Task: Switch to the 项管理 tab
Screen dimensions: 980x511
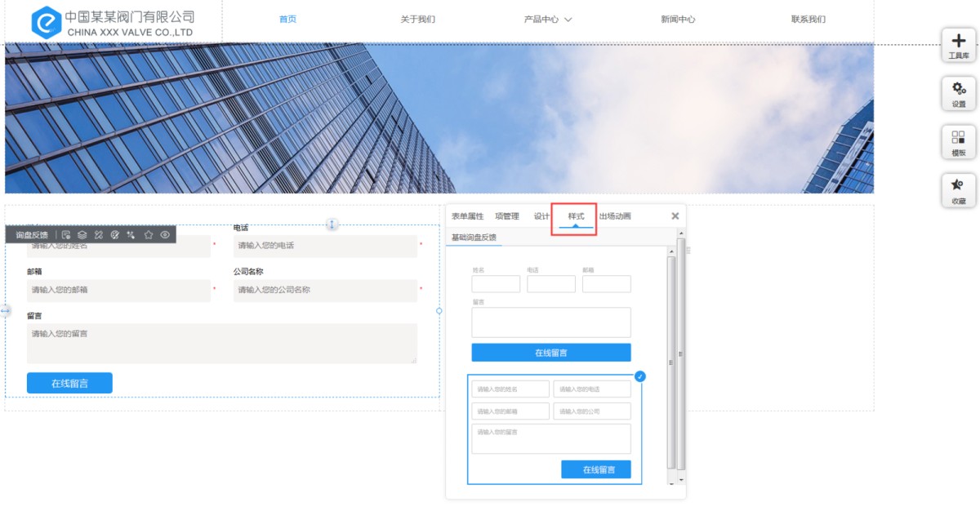Action: coord(507,216)
